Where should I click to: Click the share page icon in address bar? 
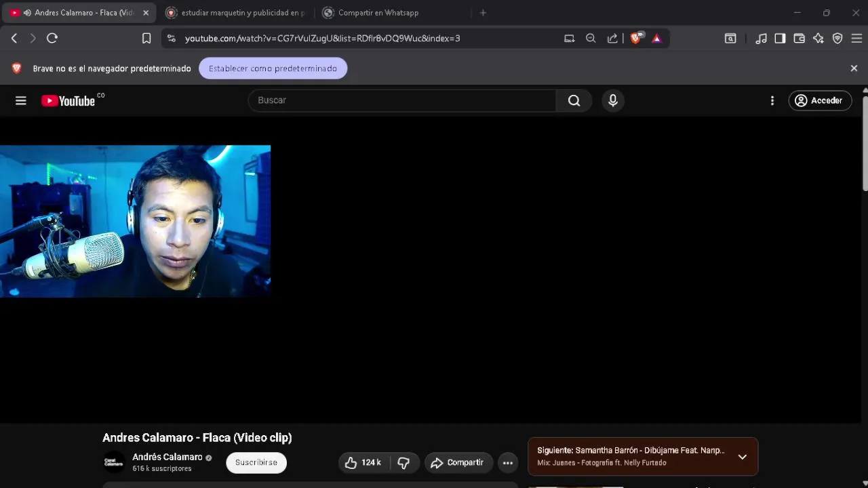(x=612, y=39)
